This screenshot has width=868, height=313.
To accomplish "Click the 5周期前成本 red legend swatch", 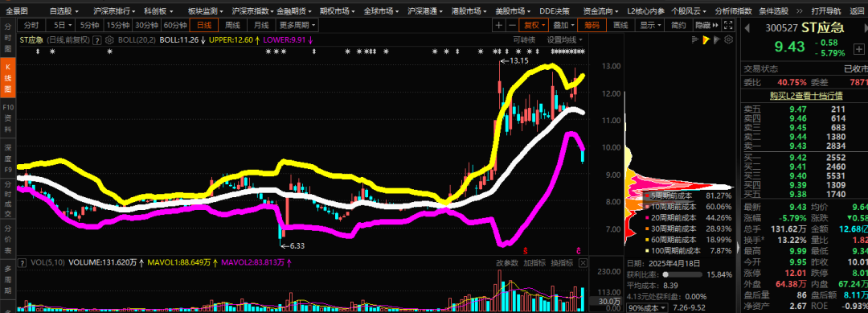I will (646, 196).
